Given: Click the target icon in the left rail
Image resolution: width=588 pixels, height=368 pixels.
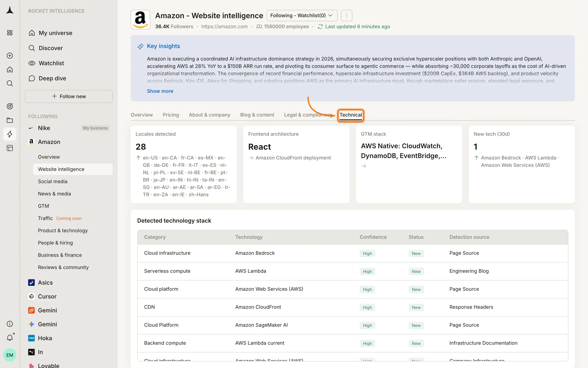Looking at the screenshot, I should pos(10,106).
